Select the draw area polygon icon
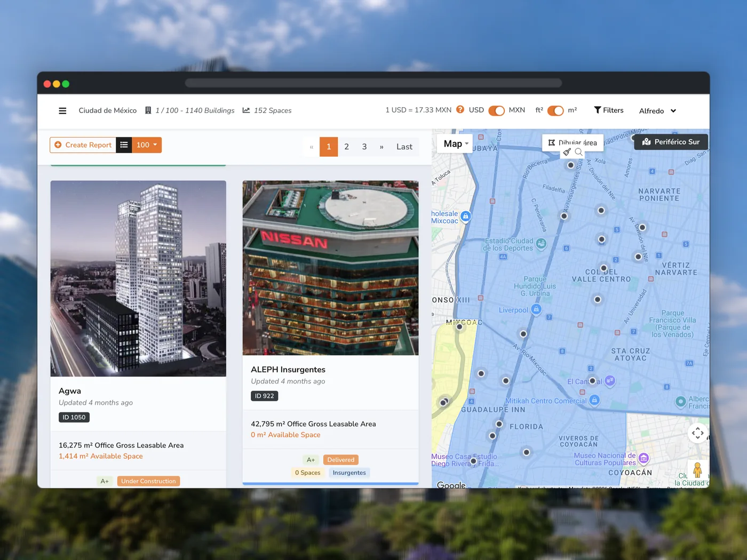 552,142
